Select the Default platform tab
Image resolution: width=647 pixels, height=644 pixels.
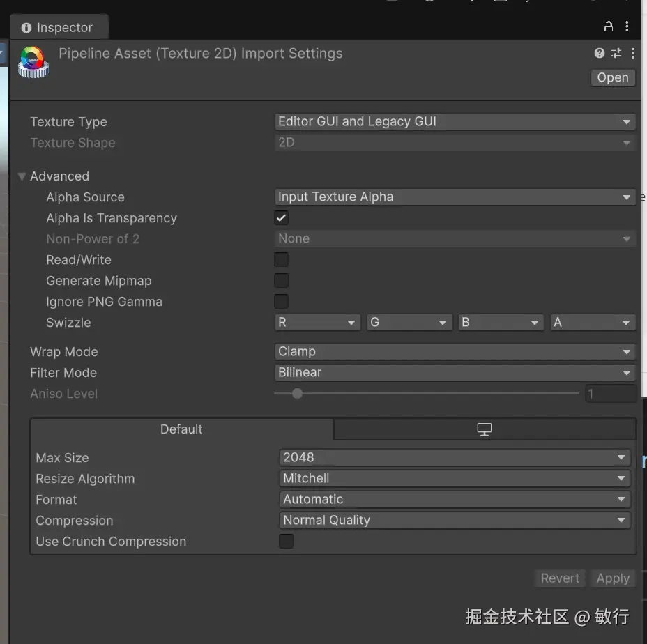(x=181, y=429)
